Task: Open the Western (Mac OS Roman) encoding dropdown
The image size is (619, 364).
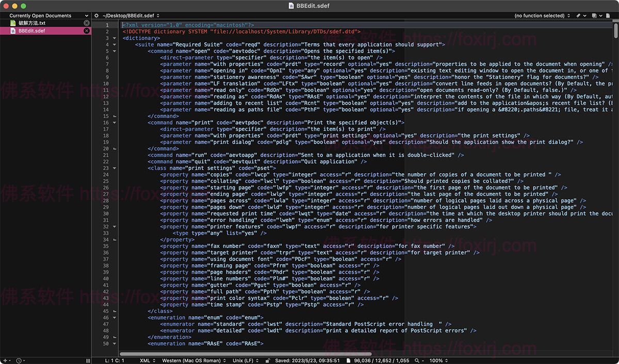Action: 192,360
